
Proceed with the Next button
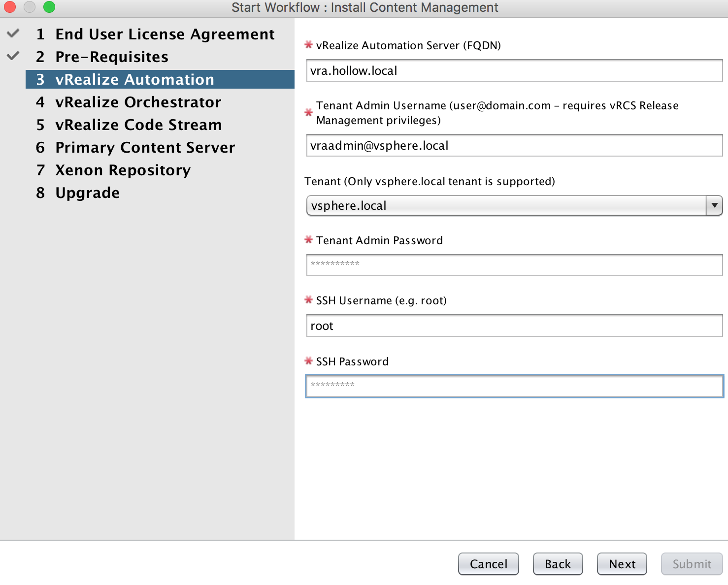click(x=622, y=564)
